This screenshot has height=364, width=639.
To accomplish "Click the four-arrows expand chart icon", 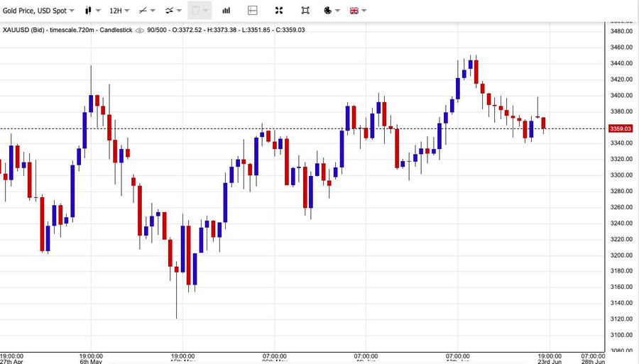I will pos(279,11).
